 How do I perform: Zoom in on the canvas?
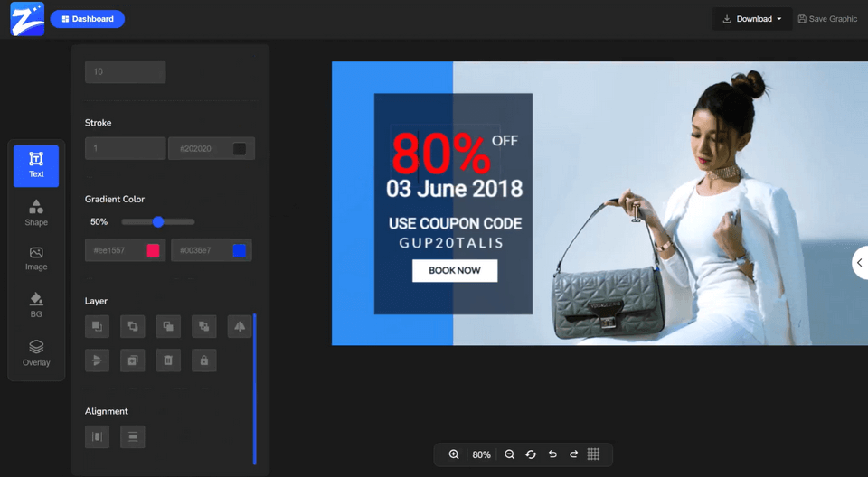point(454,454)
